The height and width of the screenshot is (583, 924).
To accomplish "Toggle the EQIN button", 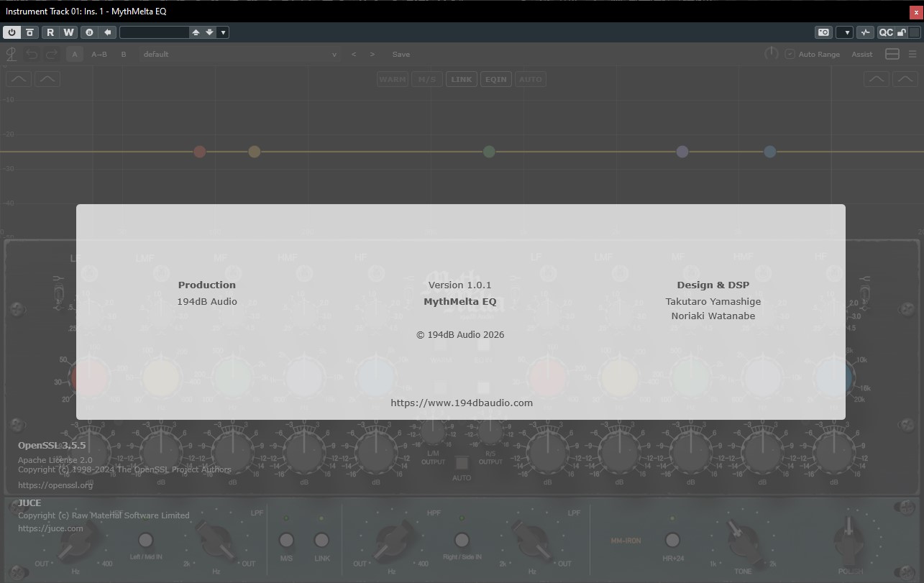I will coord(496,79).
